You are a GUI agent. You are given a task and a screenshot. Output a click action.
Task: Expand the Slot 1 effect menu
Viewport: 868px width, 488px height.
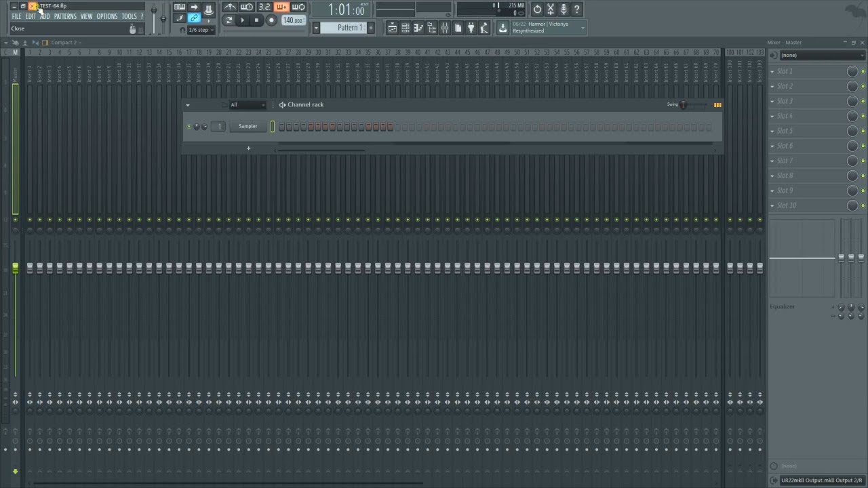772,71
